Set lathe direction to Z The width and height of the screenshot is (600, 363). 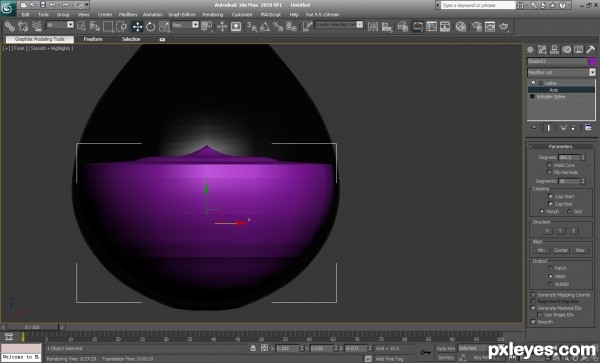[573, 231]
